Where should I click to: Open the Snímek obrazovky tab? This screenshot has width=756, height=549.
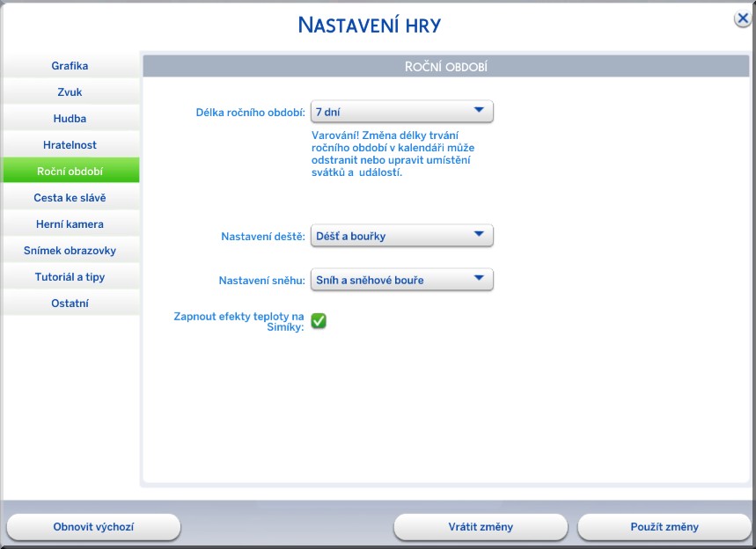(70, 251)
